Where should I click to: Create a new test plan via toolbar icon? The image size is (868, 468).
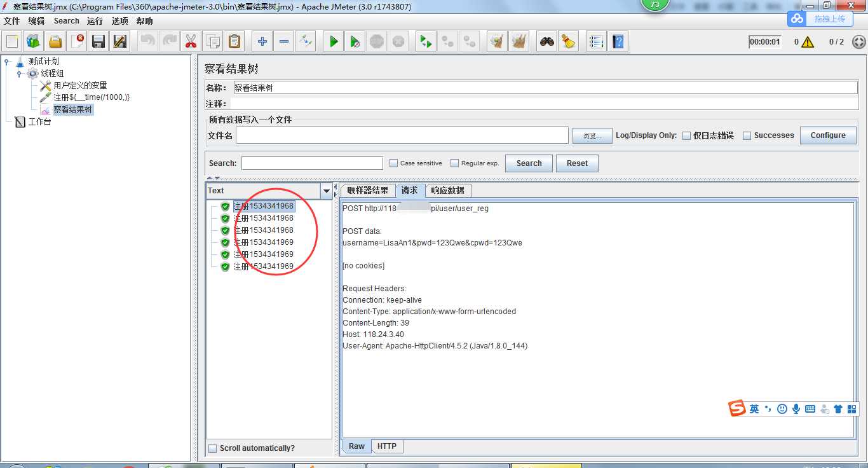click(x=12, y=42)
